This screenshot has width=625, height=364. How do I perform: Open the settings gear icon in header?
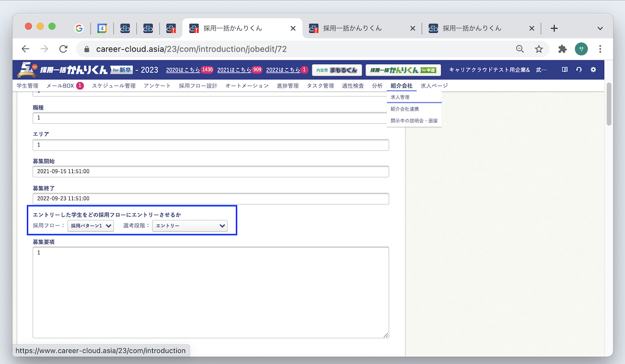[593, 70]
